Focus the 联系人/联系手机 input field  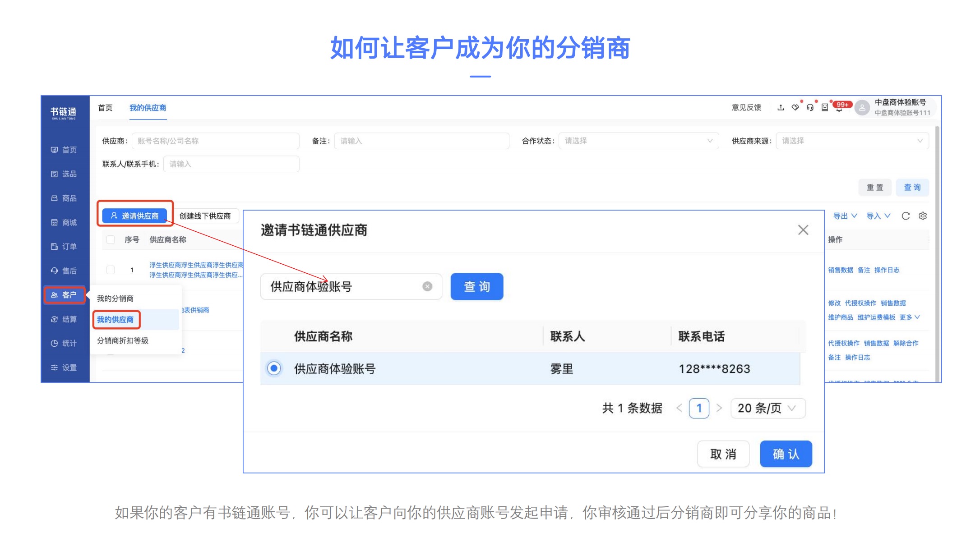click(231, 164)
